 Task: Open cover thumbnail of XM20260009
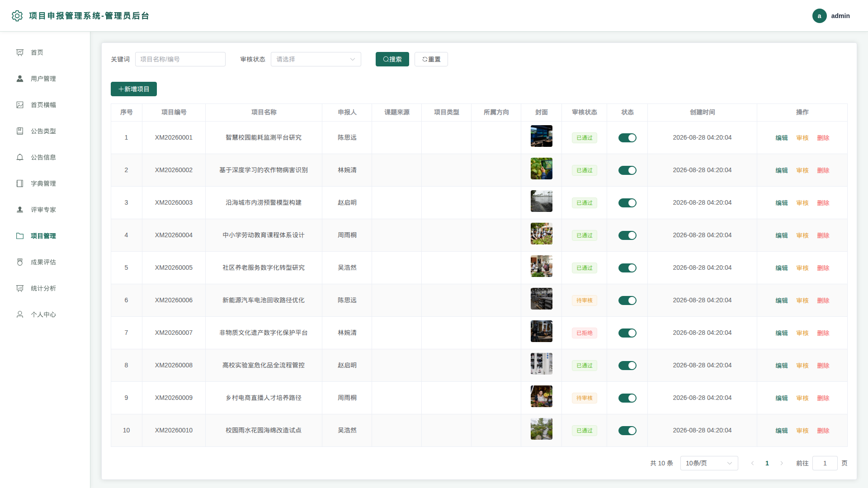[x=541, y=396]
